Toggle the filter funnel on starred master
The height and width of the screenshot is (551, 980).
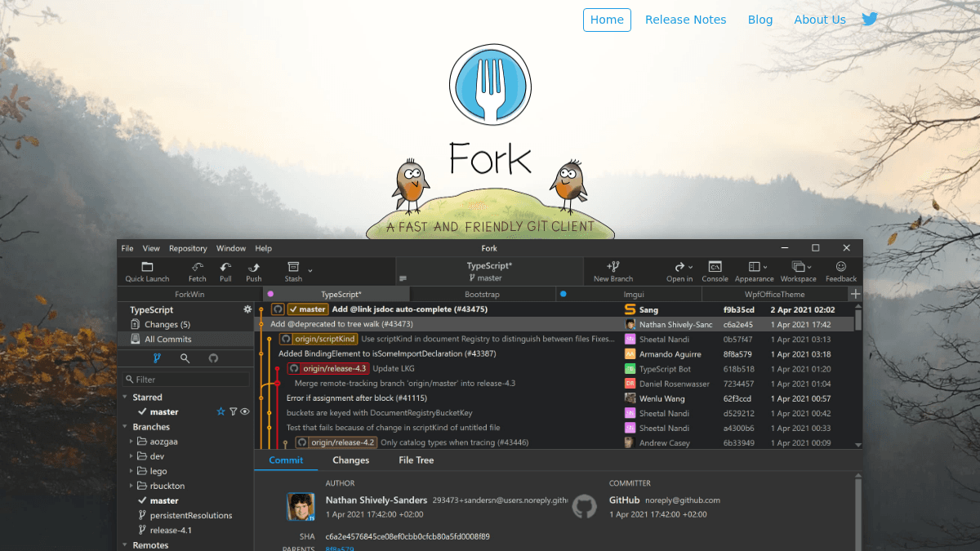point(233,412)
